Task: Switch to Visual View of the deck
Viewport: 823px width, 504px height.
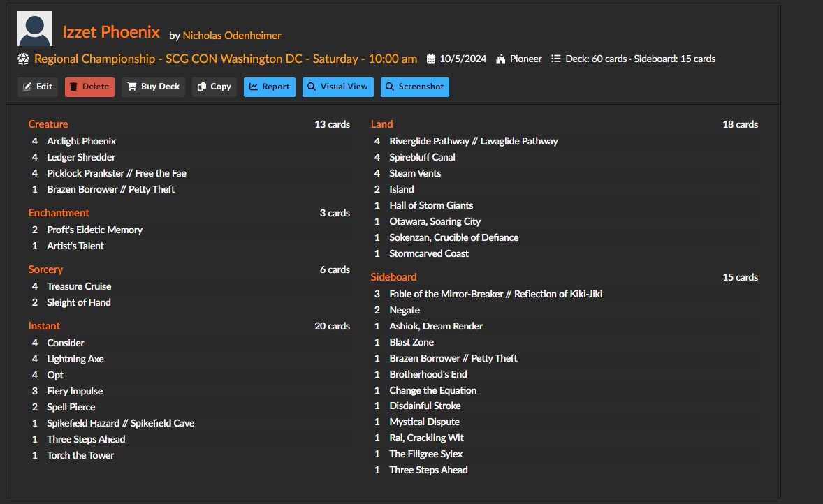Action: [338, 87]
